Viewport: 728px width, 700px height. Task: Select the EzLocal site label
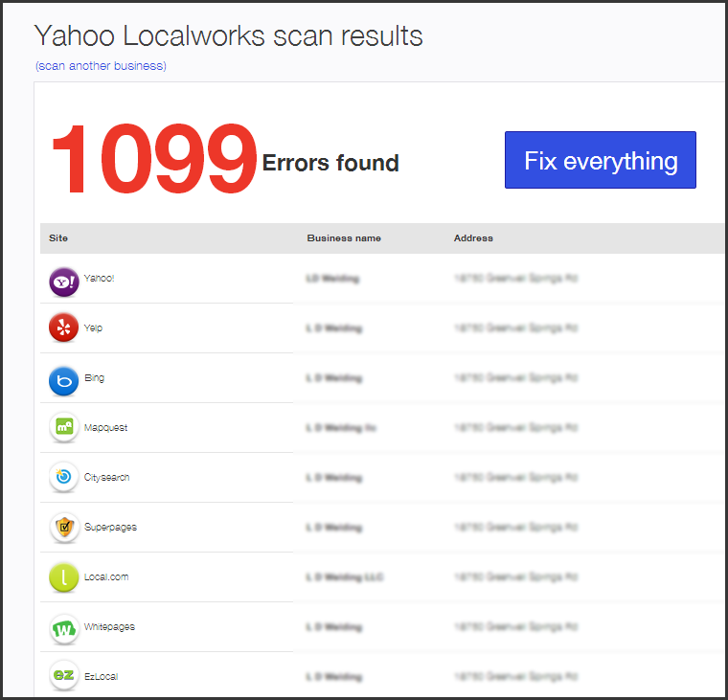pyautogui.click(x=101, y=677)
